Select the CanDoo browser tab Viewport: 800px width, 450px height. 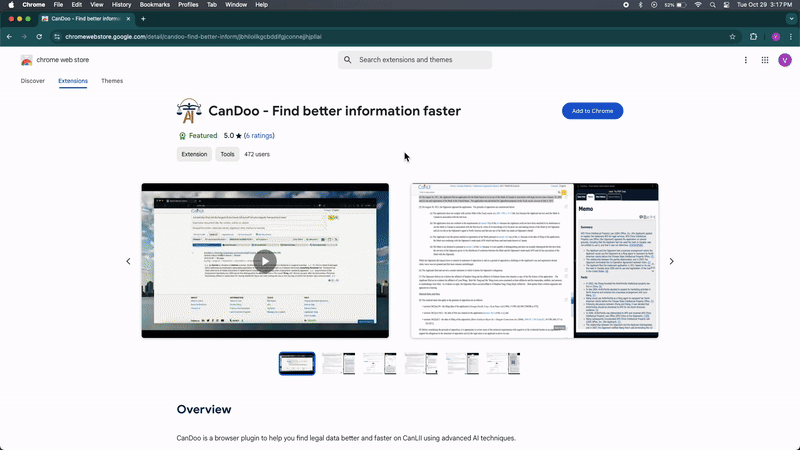pos(85,19)
